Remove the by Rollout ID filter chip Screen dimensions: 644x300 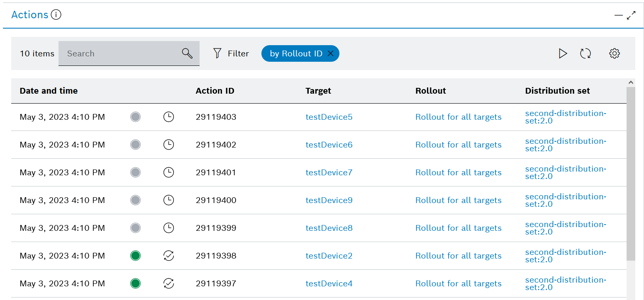pyautogui.click(x=331, y=53)
